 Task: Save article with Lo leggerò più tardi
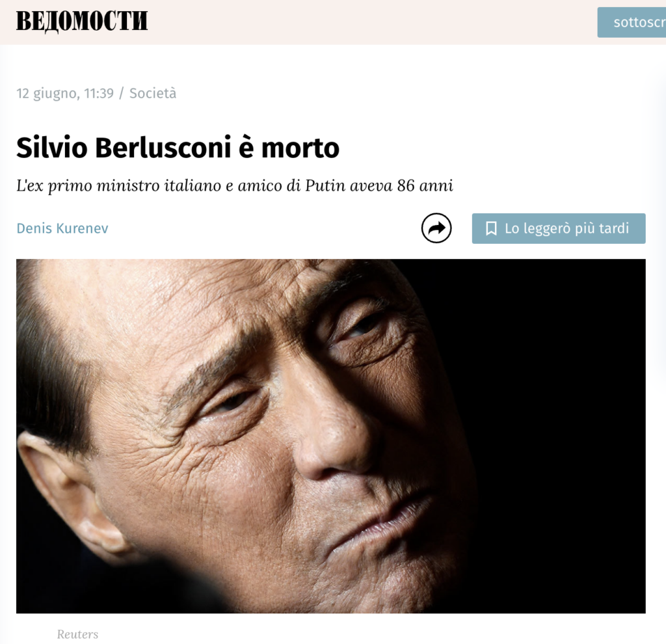tap(559, 228)
